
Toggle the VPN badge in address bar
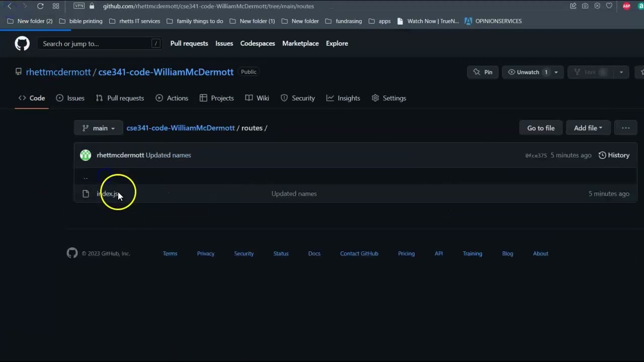(x=79, y=6)
